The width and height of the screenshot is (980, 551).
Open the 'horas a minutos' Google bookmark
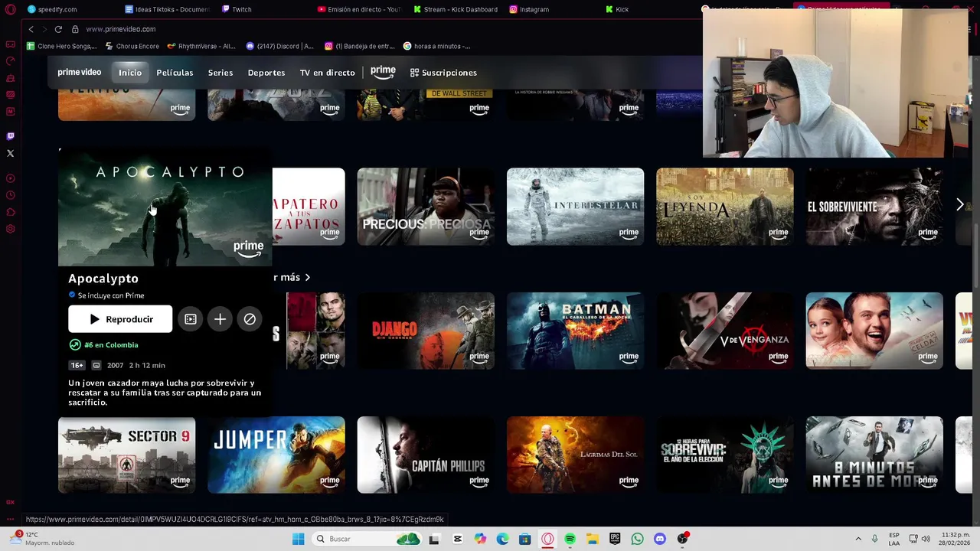436,46
